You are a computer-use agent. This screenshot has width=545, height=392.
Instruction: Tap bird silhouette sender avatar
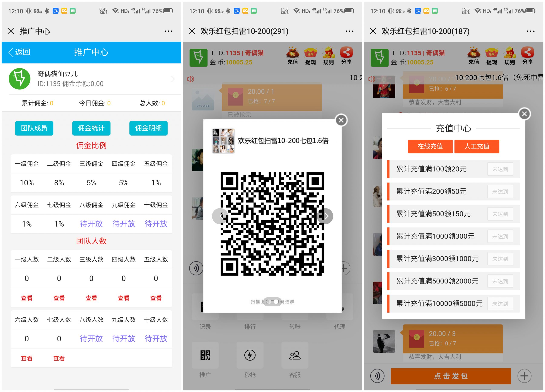[x=384, y=341]
